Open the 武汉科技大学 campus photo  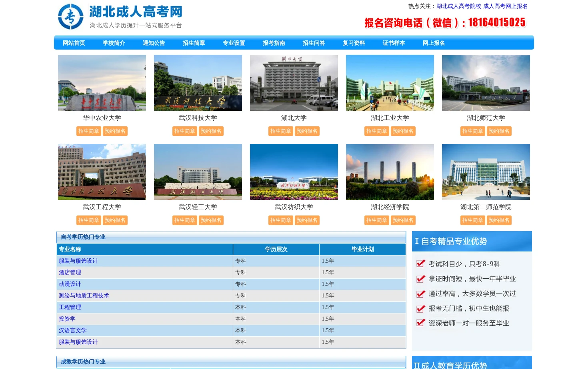point(198,83)
